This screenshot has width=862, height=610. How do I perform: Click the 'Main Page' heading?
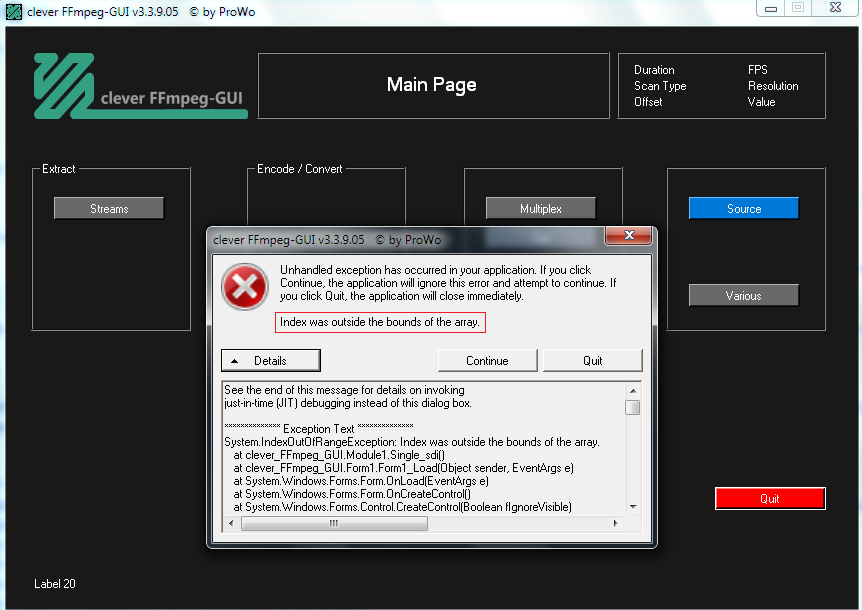tap(432, 85)
